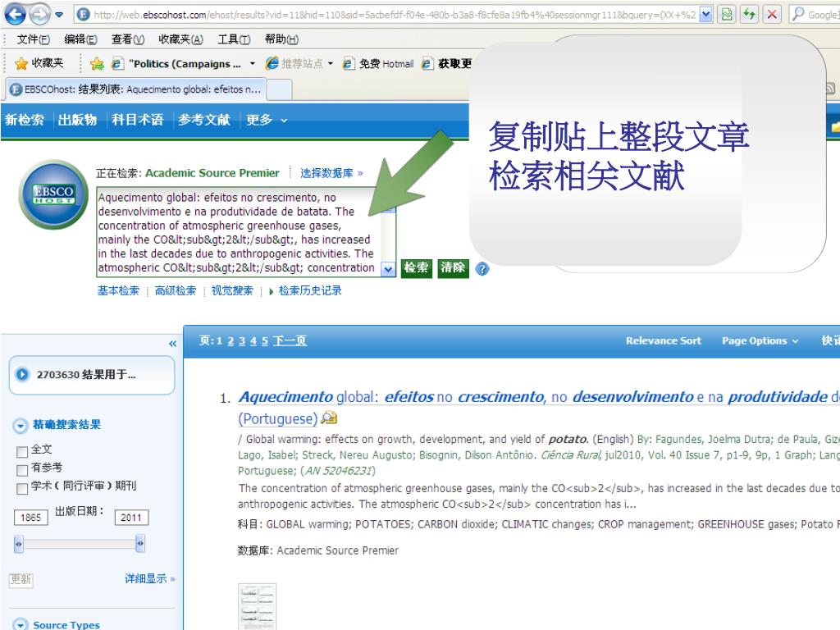The image size is (840, 630).
Task: Click the browser Forward arrow button
Action: click(x=39, y=15)
